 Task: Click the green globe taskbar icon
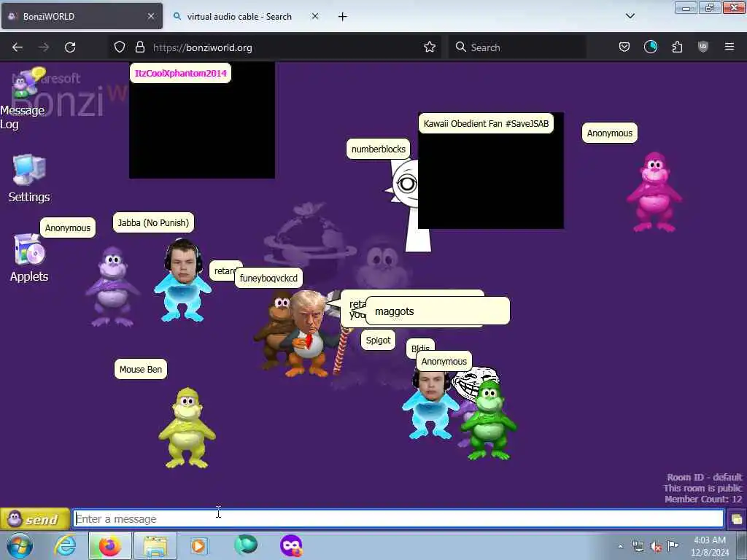(x=246, y=545)
